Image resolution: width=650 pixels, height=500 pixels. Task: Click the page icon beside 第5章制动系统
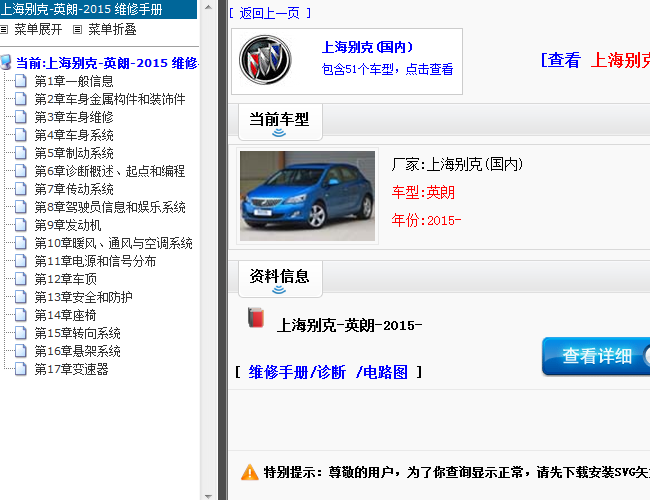(21, 153)
